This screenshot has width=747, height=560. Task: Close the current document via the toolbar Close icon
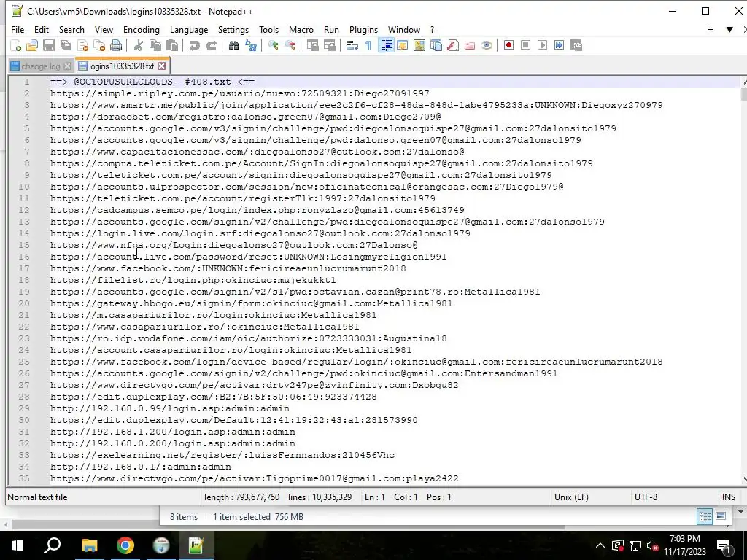82,45
